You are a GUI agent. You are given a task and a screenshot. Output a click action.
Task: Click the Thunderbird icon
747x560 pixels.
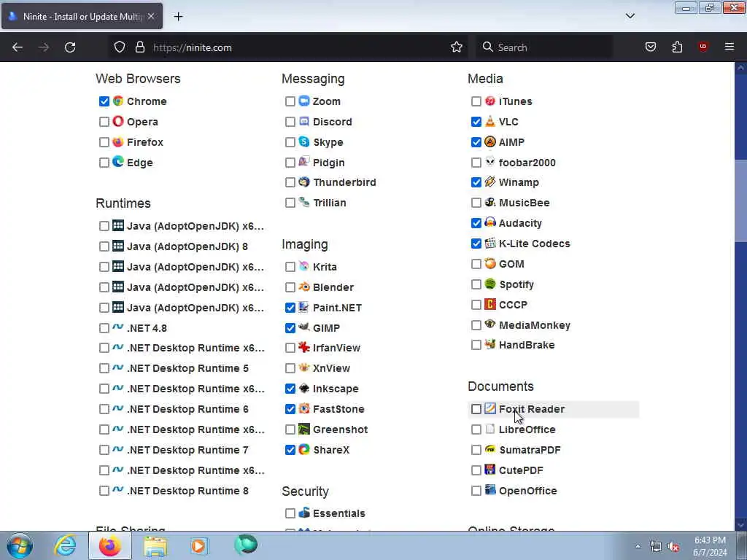pos(304,182)
